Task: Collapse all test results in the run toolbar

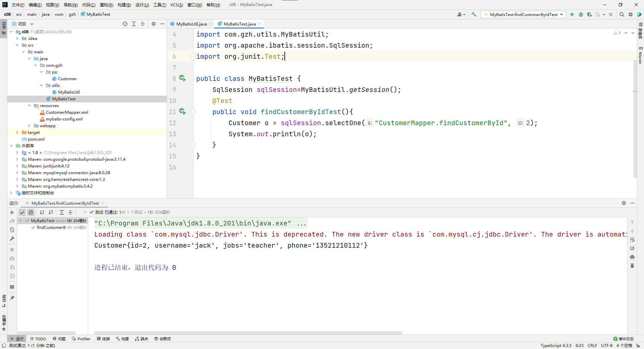Action: point(70,212)
